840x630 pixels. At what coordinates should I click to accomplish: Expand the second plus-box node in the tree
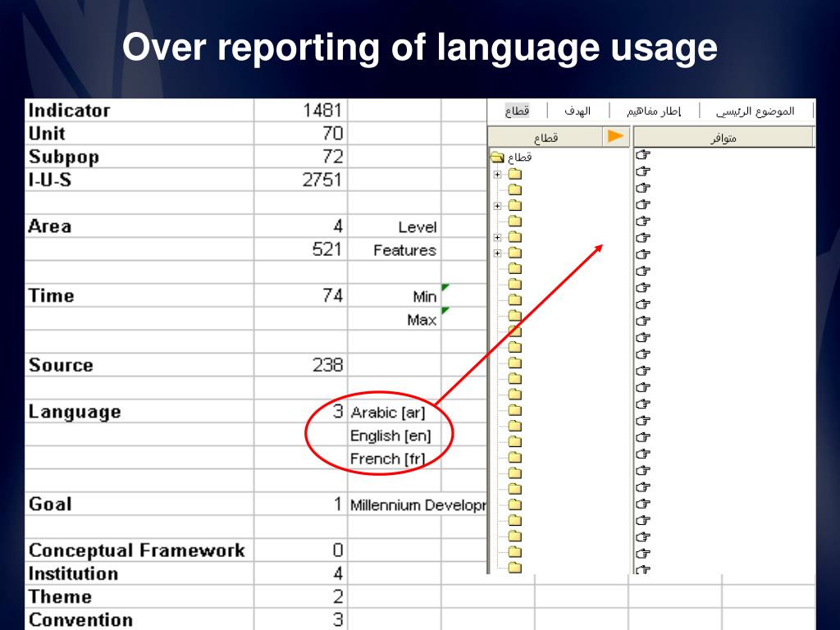pos(497,206)
